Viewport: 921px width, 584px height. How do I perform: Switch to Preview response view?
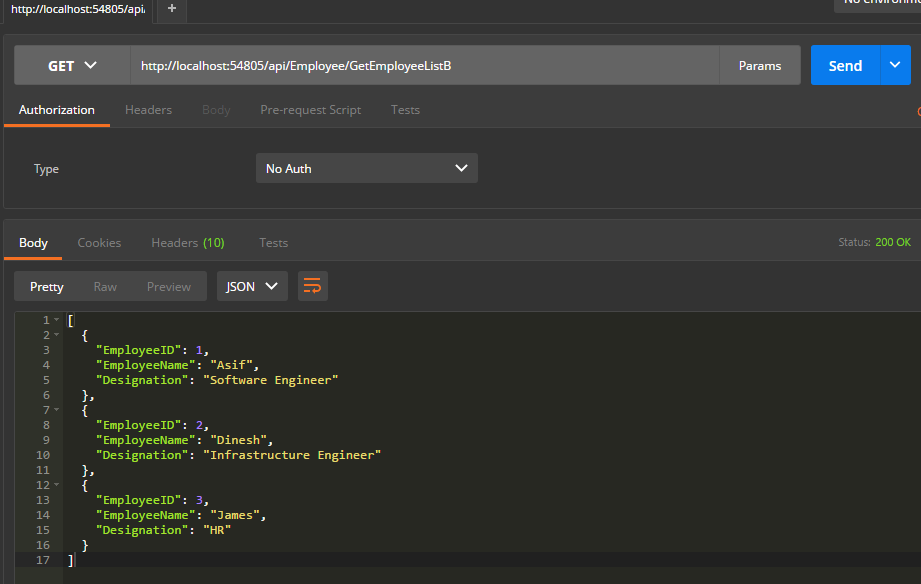[168, 286]
